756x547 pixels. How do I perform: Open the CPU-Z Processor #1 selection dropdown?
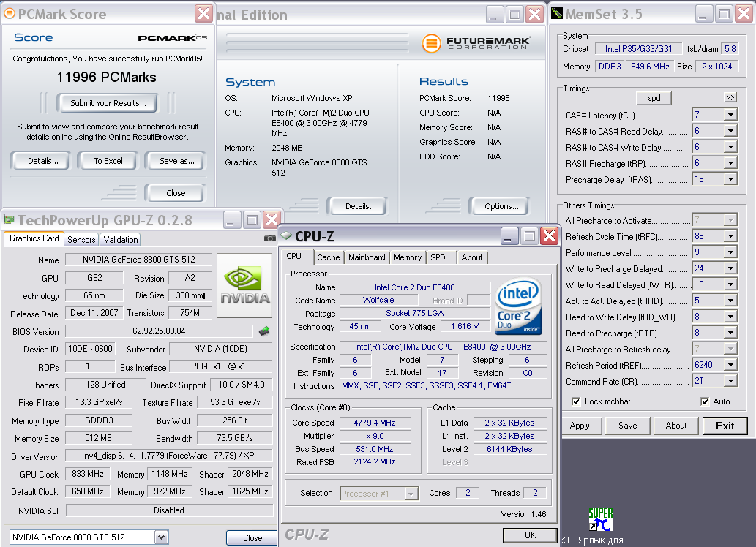411,494
